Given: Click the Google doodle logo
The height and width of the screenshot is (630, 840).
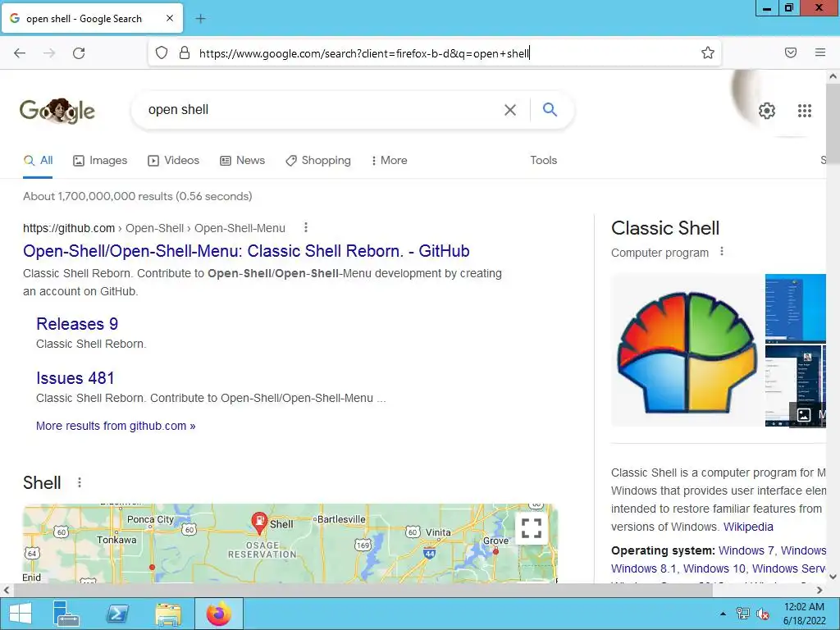Looking at the screenshot, I should [x=57, y=111].
